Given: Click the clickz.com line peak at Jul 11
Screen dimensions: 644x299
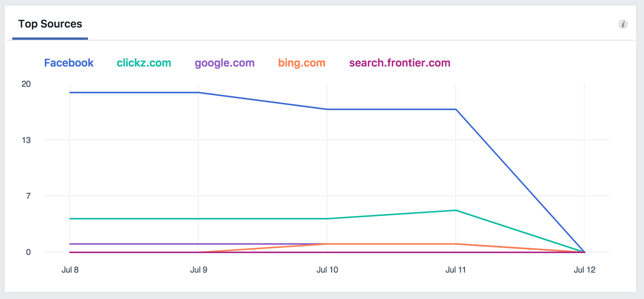Looking at the screenshot, I should (x=456, y=210).
